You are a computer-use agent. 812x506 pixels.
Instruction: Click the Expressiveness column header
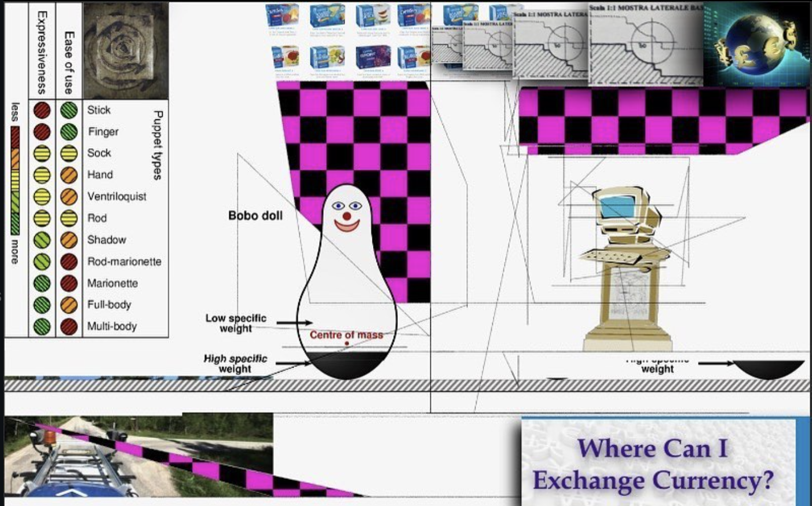(42, 52)
